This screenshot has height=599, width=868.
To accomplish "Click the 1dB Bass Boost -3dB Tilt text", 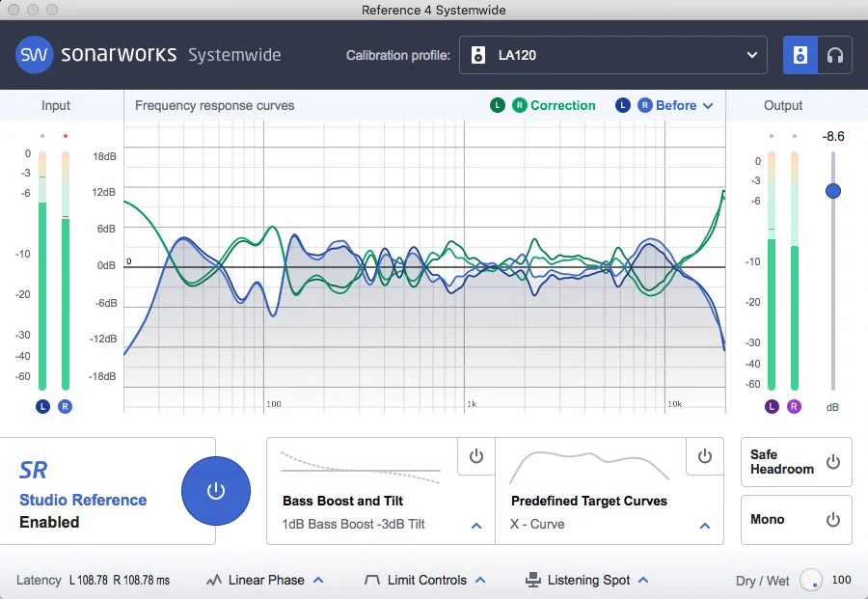I will pos(353,525).
